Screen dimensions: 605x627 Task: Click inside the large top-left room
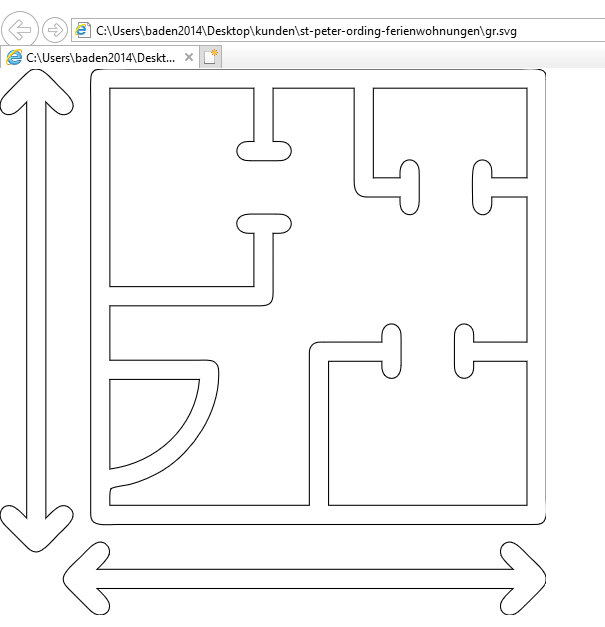[x=175, y=190]
